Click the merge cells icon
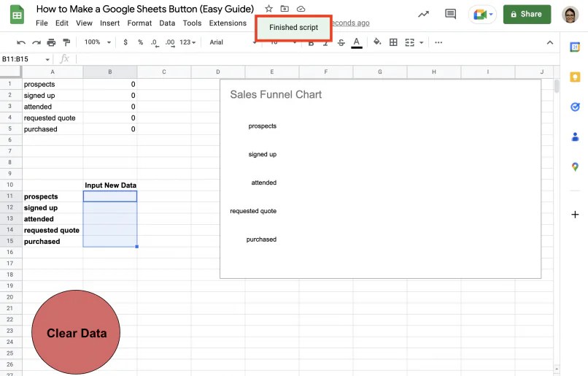Image resolution: width=588 pixels, height=376 pixels. coord(409,42)
